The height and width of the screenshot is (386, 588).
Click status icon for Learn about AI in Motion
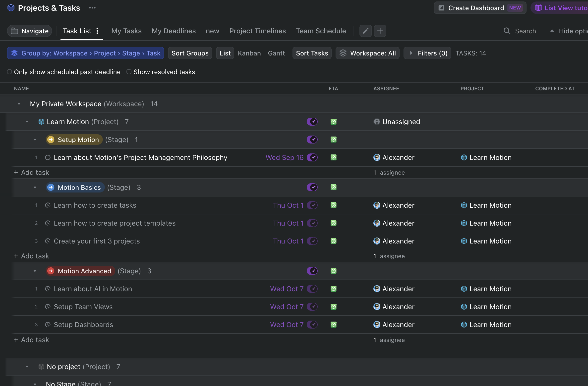pos(48,289)
